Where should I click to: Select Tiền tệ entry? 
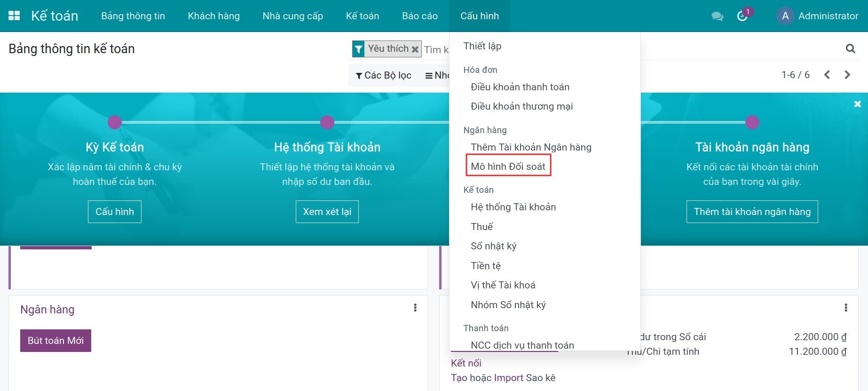(x=486, y=266)
